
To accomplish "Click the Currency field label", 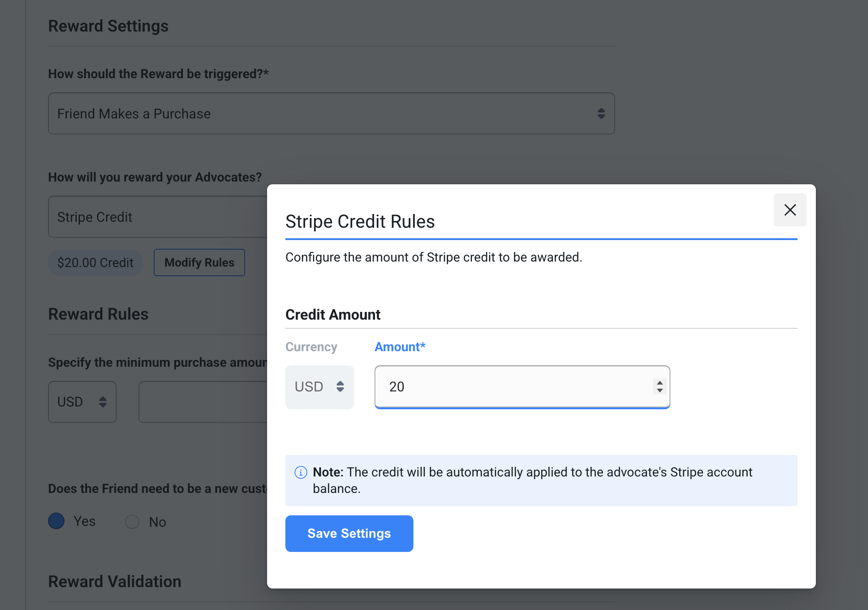I will 311,347.
